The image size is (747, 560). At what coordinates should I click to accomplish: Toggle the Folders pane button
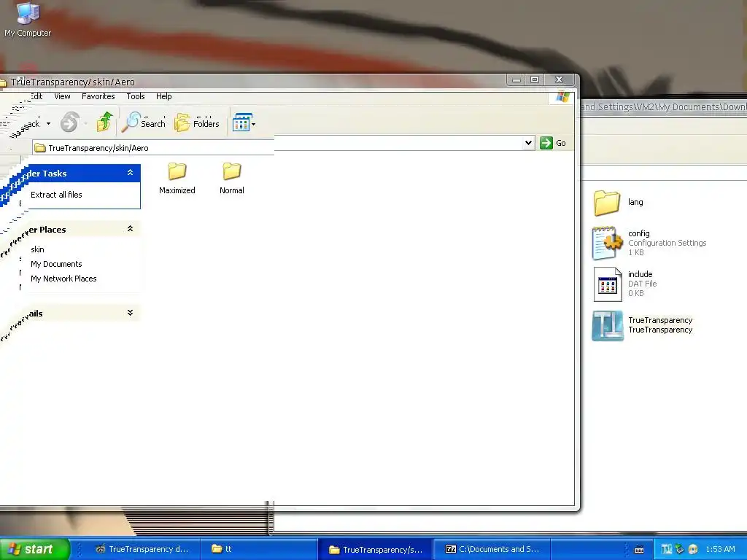click(197, 122)
